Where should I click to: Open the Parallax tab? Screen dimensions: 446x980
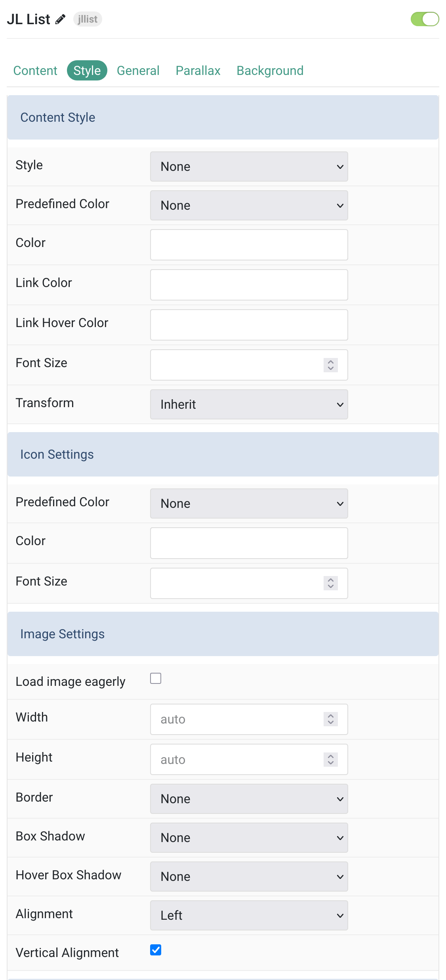tap(198, 71)
